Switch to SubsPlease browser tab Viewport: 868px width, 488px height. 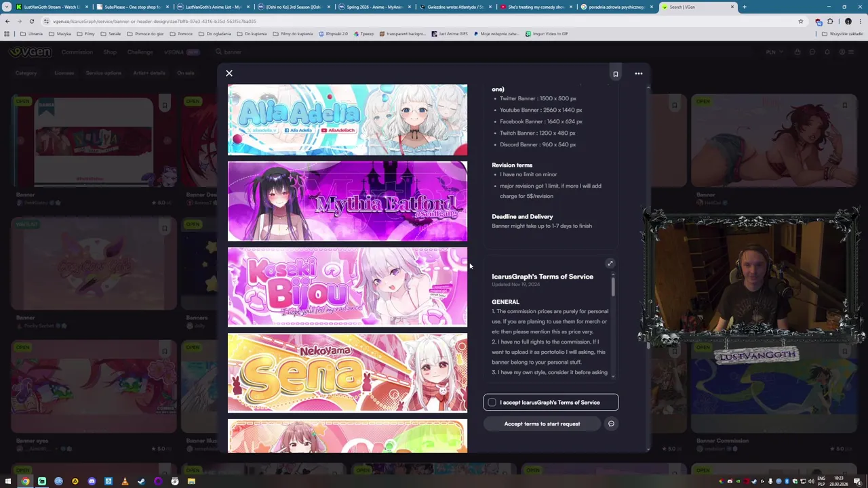[x=133, y=7]
